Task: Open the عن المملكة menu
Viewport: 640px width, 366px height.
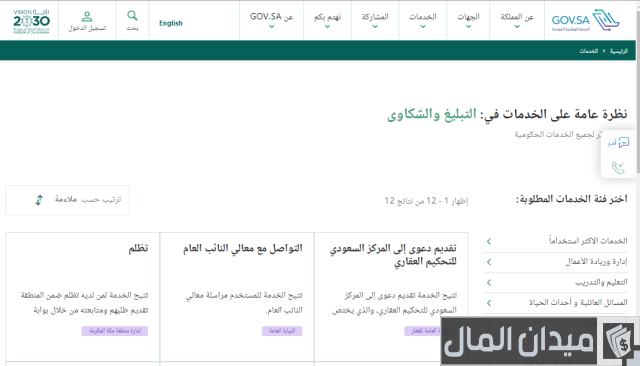Action: (x=517, y=17)
